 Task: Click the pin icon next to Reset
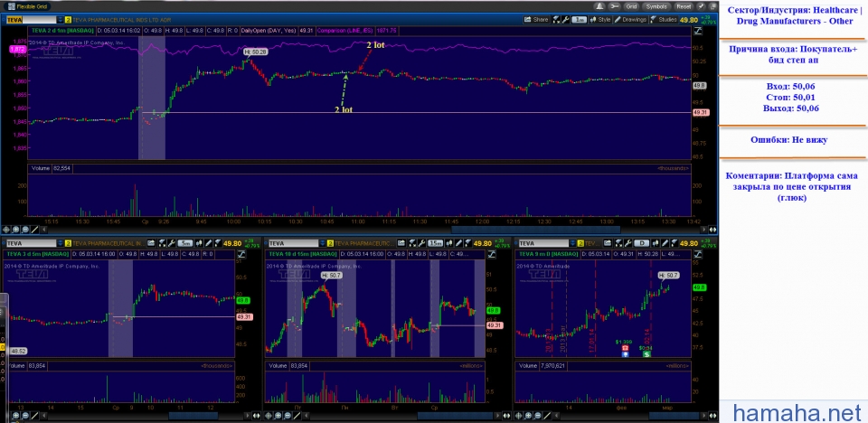(x=701, y=6)
